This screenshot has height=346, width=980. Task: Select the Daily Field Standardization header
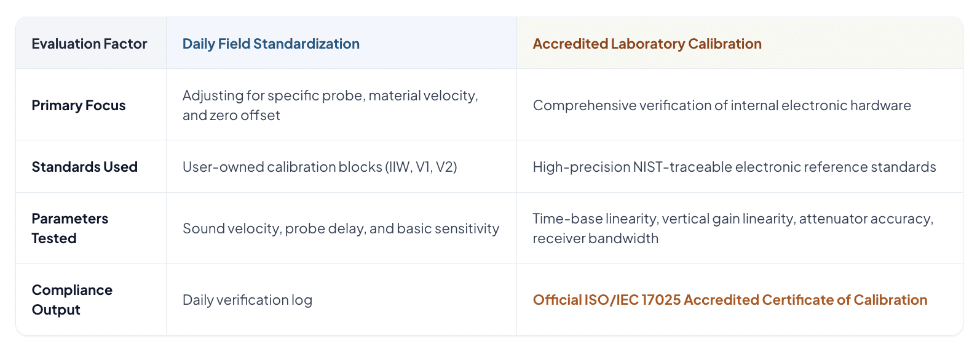tap(271, 44)
